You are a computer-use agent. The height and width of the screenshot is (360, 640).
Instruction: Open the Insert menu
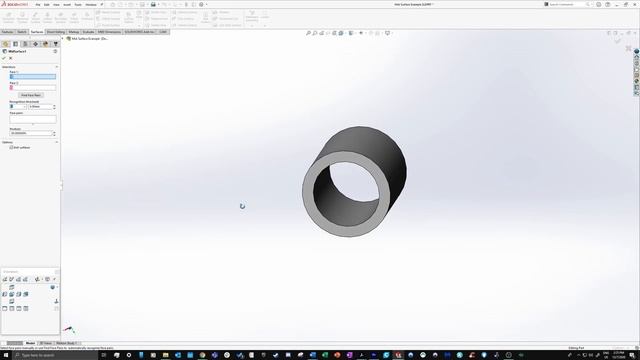[x=67, y=4]
